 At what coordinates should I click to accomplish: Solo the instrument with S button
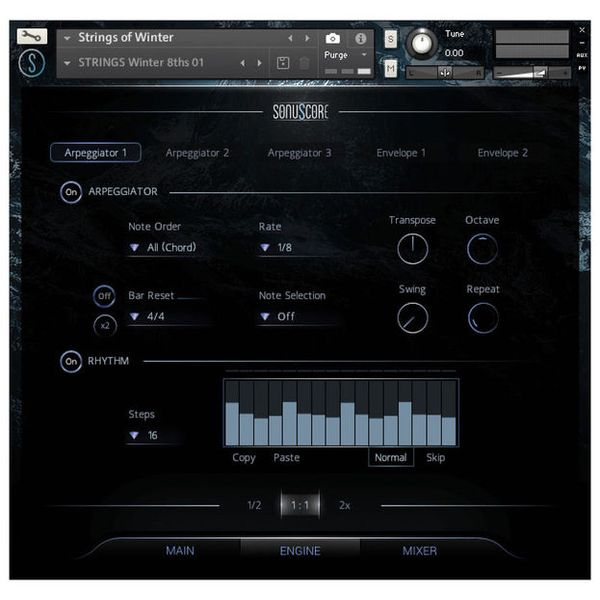pos(390,39)
